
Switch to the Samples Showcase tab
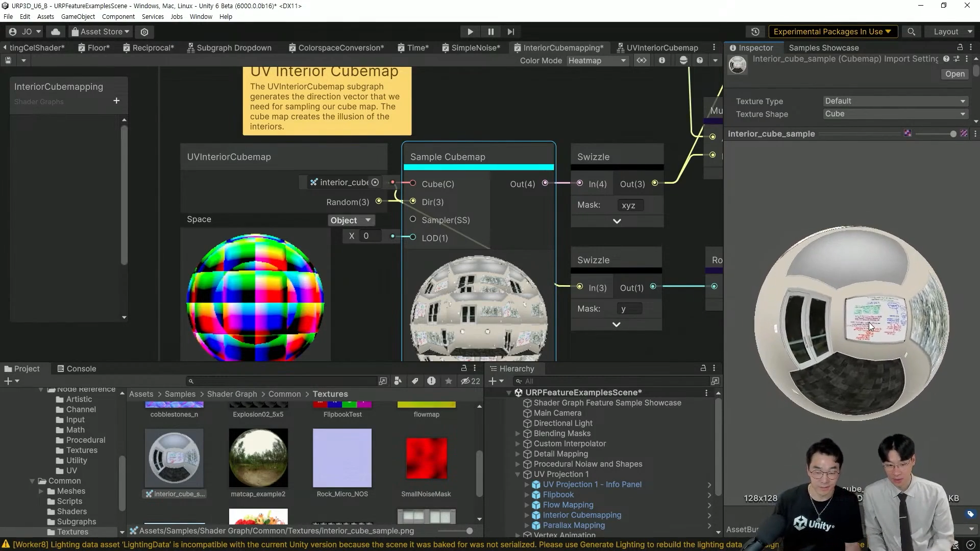pos(823,47)
